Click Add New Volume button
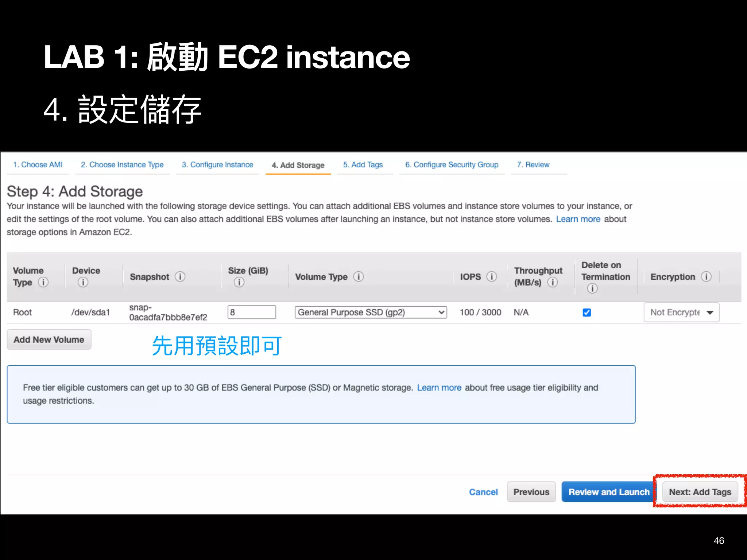This screenshot has height=560, width=747. point(49,339)
